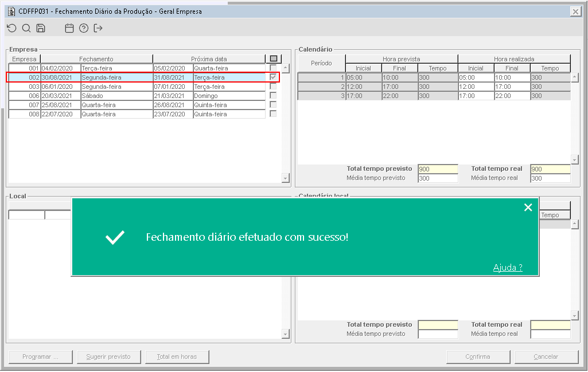This screenshot has width=588, height=372.
Task: Check the box for empresa 006
Action: (x=273, y=96)
